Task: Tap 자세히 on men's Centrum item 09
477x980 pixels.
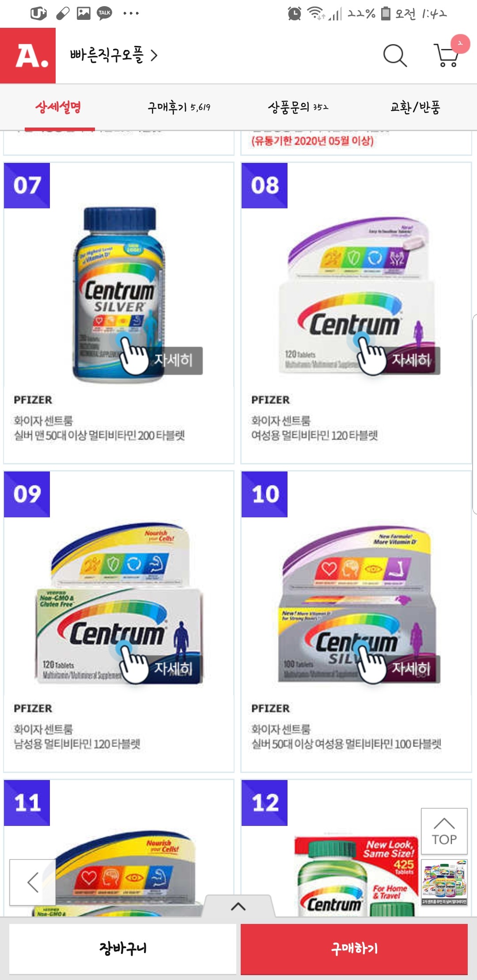Action: (x=173, y=669)
